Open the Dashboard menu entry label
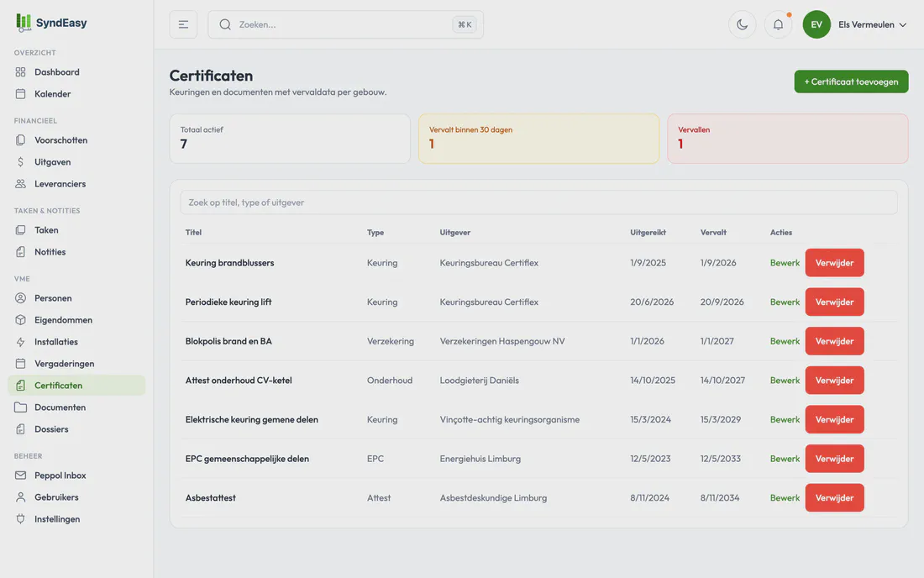This screenshot has height=578, width=924. pyautogui.click(x=57, y=72)
